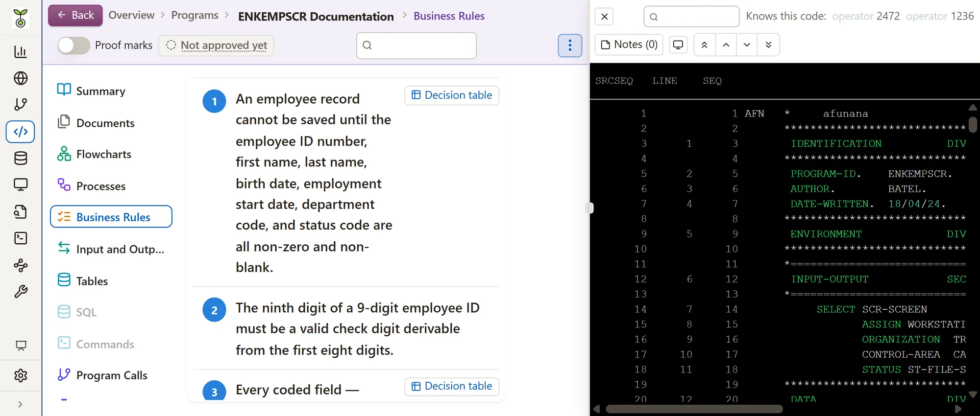The width and height of the screenshot is (980, 416).
Task: Open the settings gear sidebar icon
Action: click(21, 375)
